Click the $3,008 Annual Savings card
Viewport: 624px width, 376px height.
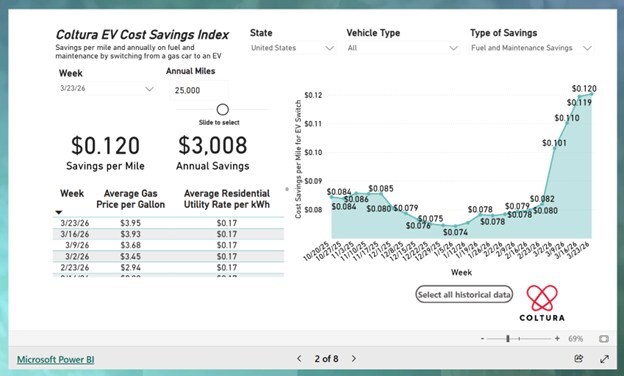[213, 153]
